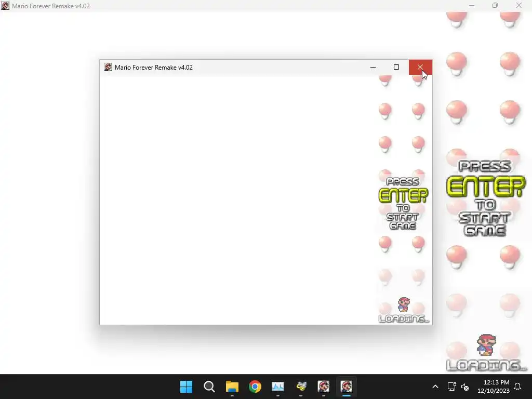532x399 pixels.
Task: Show hidden system tray icons
Action: pos(435,387)
